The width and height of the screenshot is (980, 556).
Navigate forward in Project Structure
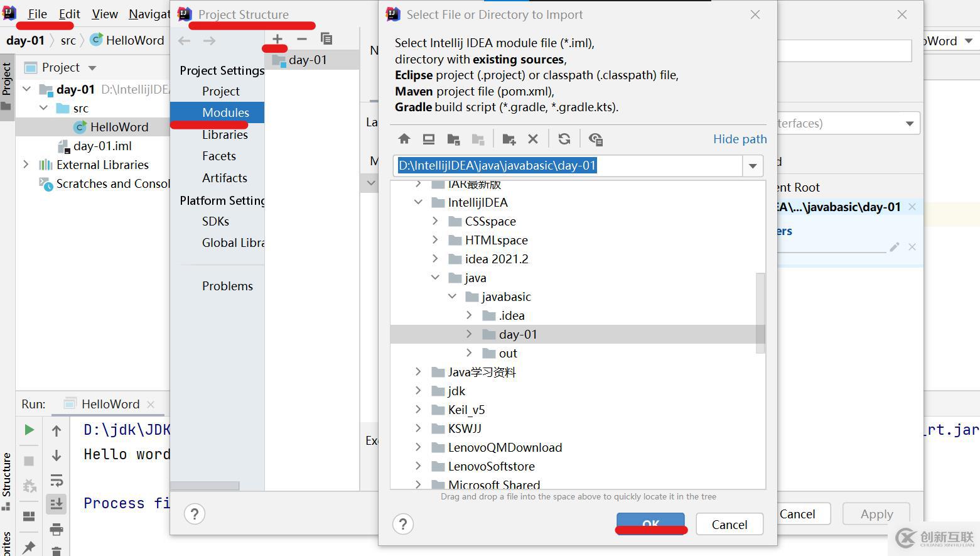[x=209, y=41]
